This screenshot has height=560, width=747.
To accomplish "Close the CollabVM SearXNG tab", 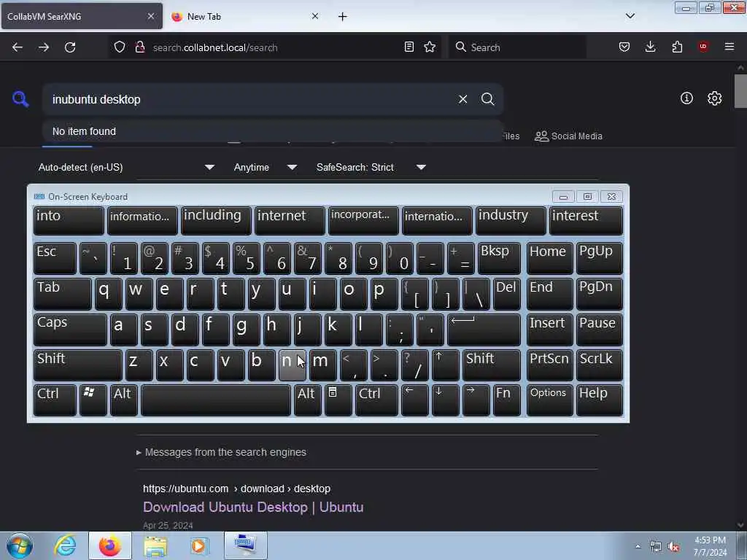I will pyautogui.click(x=150, y=16).
